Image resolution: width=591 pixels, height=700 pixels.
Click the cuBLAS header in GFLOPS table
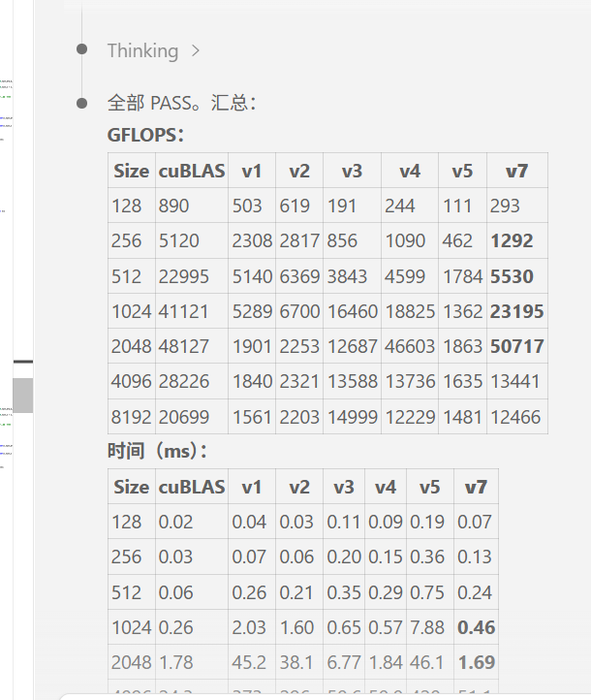192,171
